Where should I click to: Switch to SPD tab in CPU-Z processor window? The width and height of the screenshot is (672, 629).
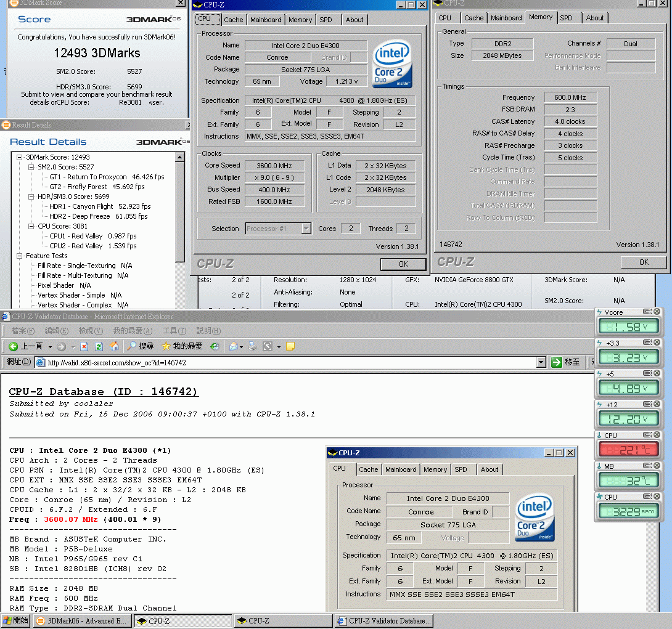[326, 20]
